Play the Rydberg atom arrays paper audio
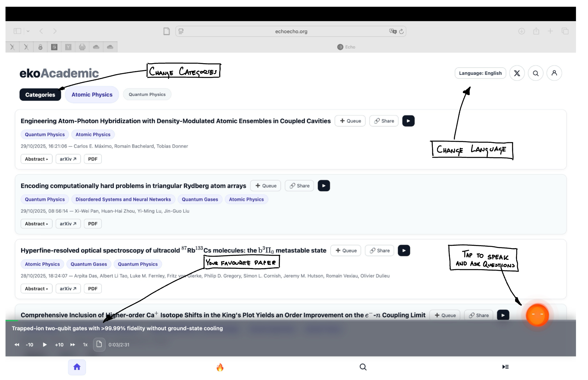Viewport: 588px width, 380px height. coord(324,186)
